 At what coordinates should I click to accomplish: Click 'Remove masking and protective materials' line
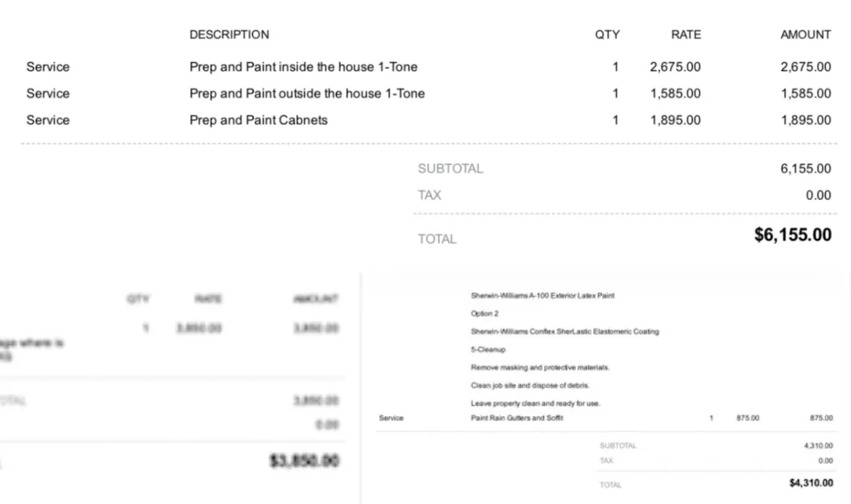[x=540, y=368]
